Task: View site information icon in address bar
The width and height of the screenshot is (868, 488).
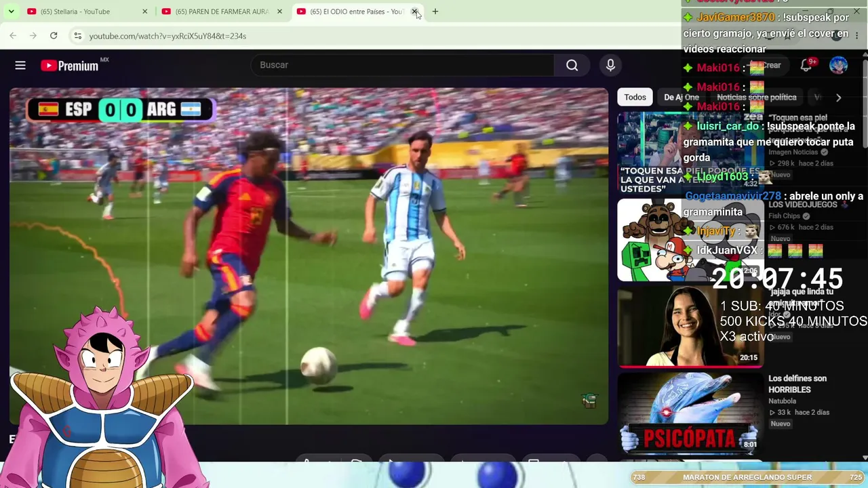Action: tap(77, 35)
